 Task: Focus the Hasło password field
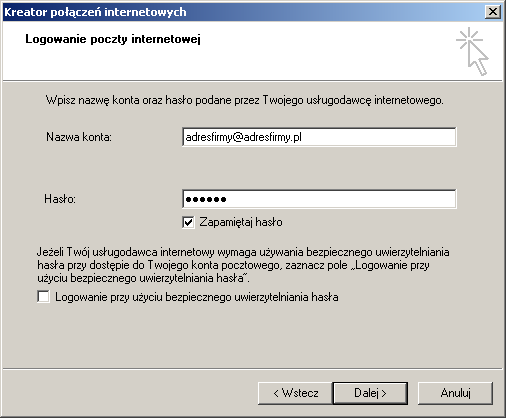pyautogui.click(x=319, y=199)
